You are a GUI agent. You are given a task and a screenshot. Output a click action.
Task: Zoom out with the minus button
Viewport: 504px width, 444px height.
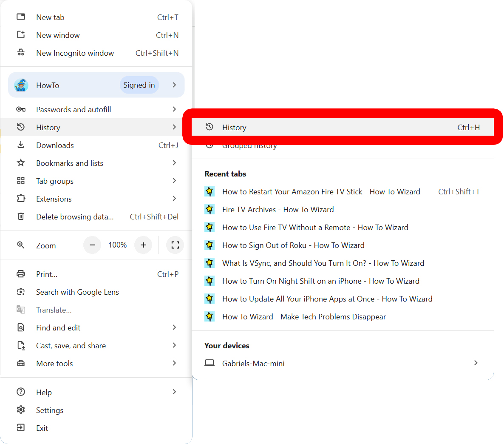point(92,245)
